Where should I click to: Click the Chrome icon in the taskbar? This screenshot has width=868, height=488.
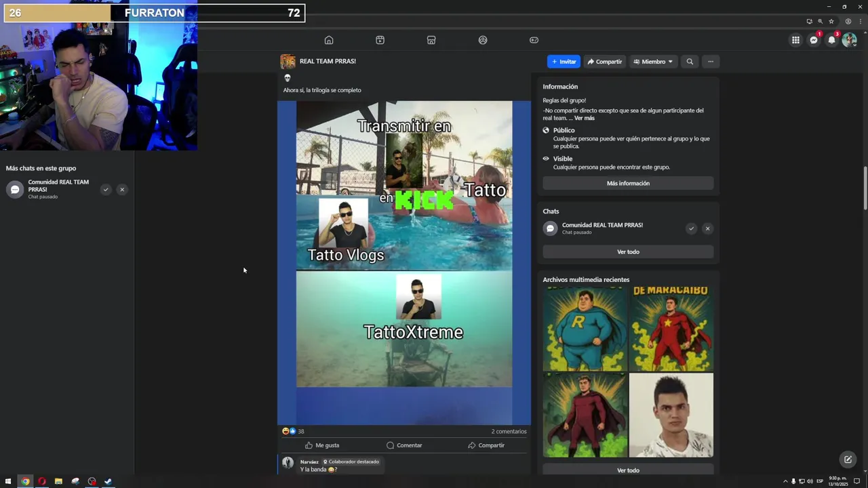tap(25, 481)
